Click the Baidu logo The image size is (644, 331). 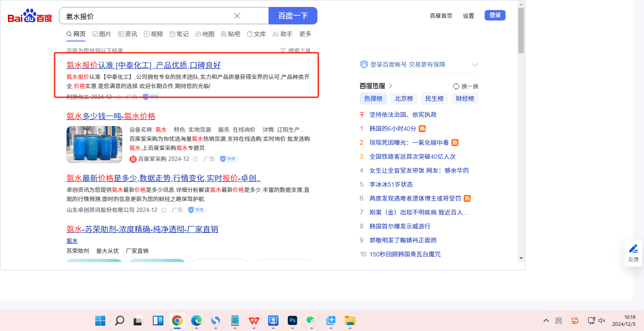click(30, 17)
